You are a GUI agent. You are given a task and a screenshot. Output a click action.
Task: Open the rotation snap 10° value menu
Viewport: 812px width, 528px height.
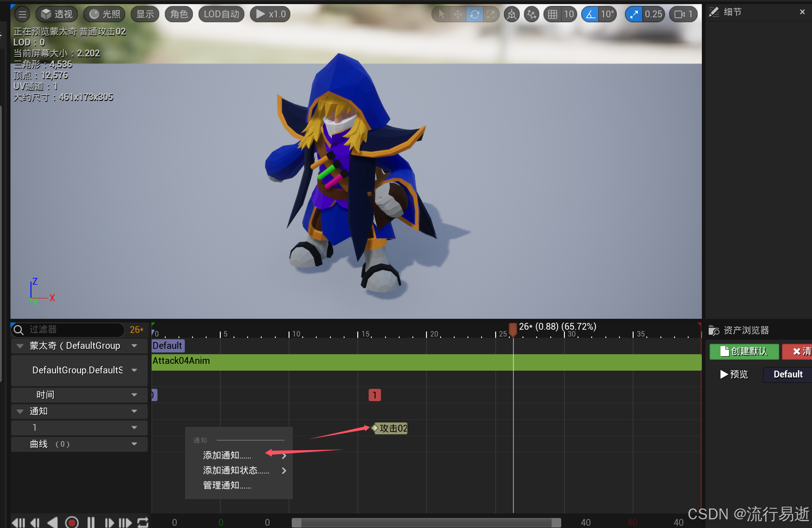click(608, 15)
